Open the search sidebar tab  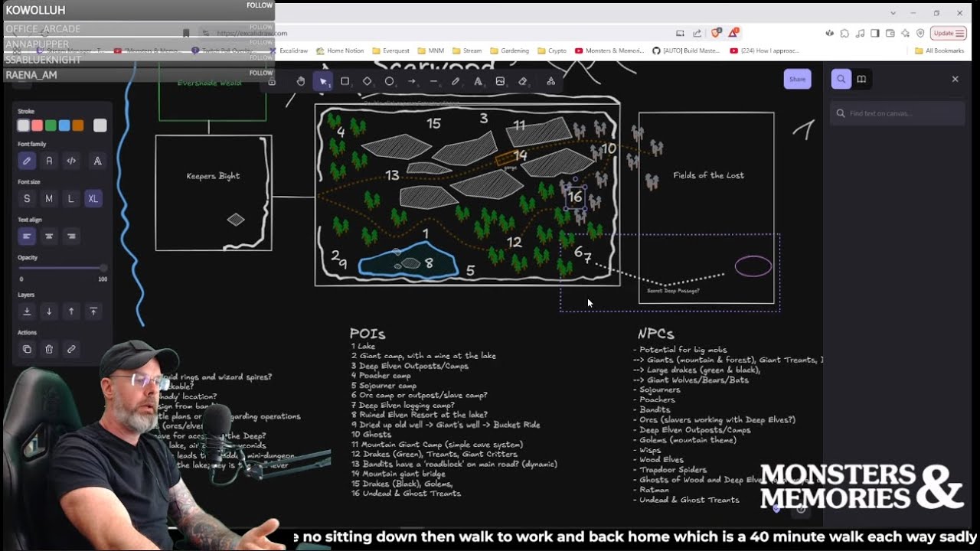(841, 79)
